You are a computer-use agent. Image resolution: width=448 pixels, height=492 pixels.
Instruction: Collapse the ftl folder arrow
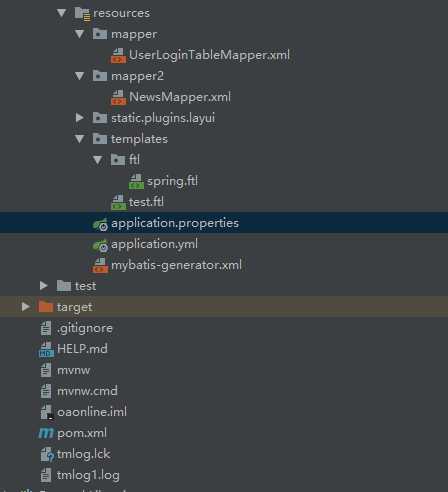98,160
